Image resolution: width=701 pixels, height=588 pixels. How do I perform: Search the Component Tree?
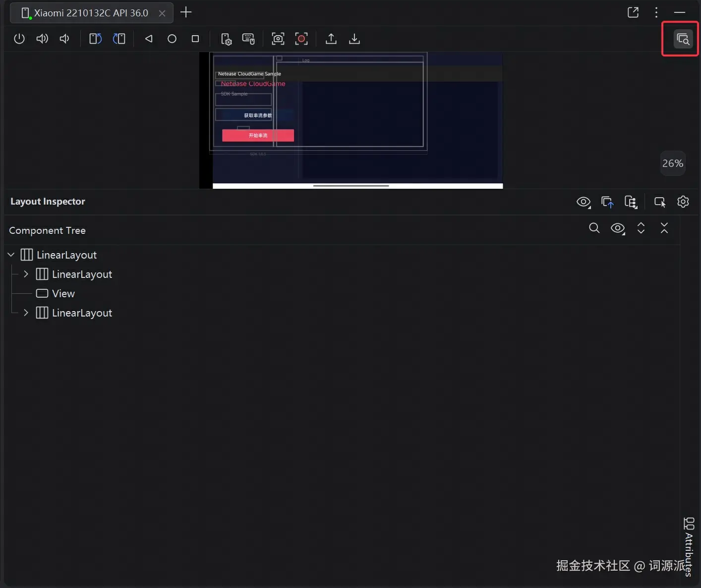click(x=594, y=228)
